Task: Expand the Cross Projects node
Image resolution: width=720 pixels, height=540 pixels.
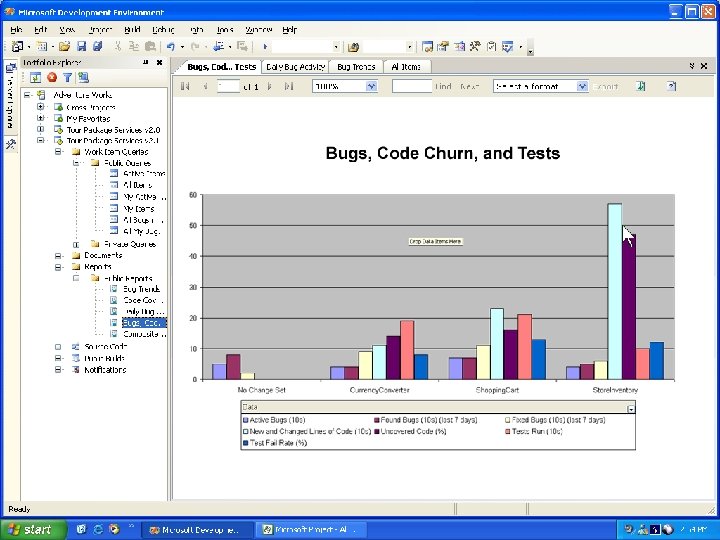Action: (40, 107)
